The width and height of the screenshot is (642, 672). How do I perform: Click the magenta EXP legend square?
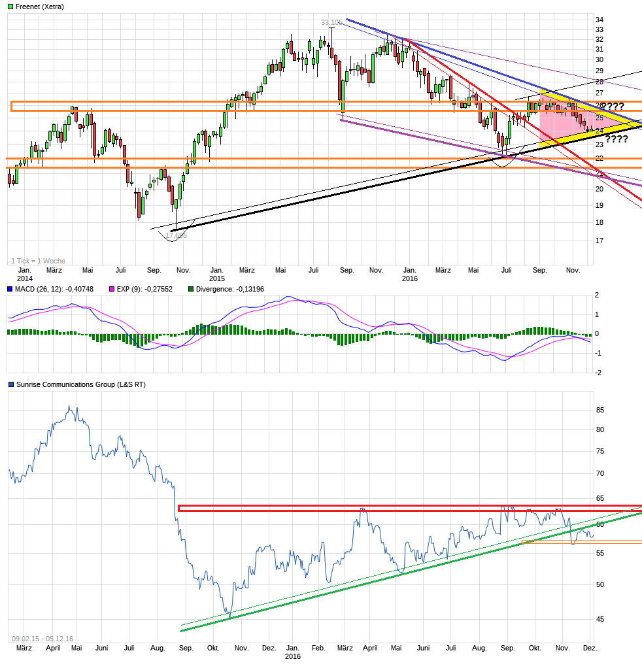[112, 290]
